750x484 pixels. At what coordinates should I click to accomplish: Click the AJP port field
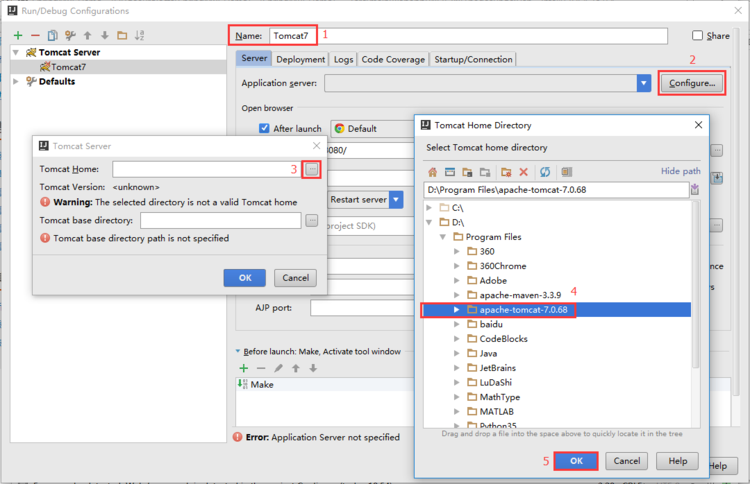tap(362, 308)
